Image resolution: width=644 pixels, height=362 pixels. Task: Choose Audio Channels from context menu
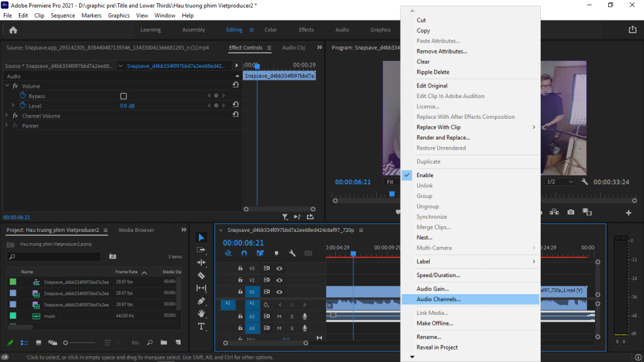click(x=438, y=299)
